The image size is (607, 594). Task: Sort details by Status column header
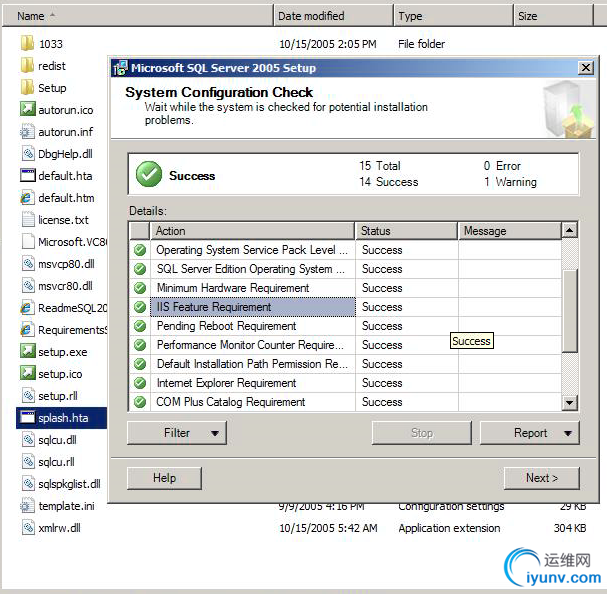(x=406, y=231)
